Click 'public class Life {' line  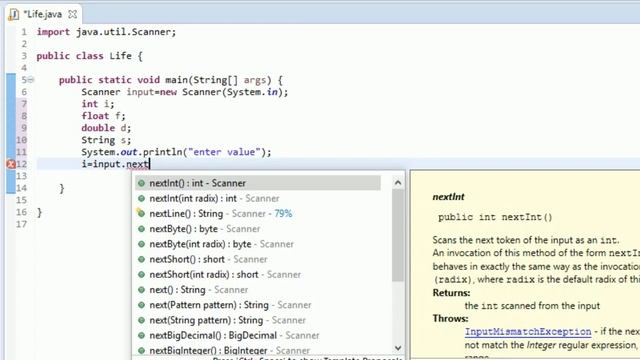tap(89, 56)
